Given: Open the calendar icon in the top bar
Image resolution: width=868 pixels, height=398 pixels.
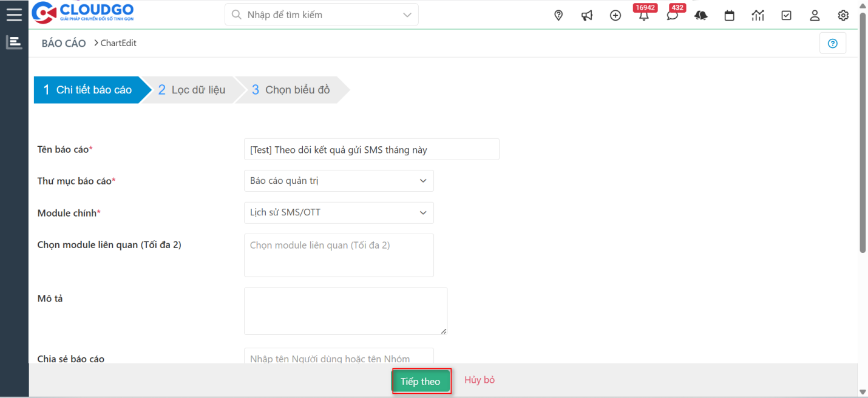Looking at the screenshot, I should tap(729, 15).
